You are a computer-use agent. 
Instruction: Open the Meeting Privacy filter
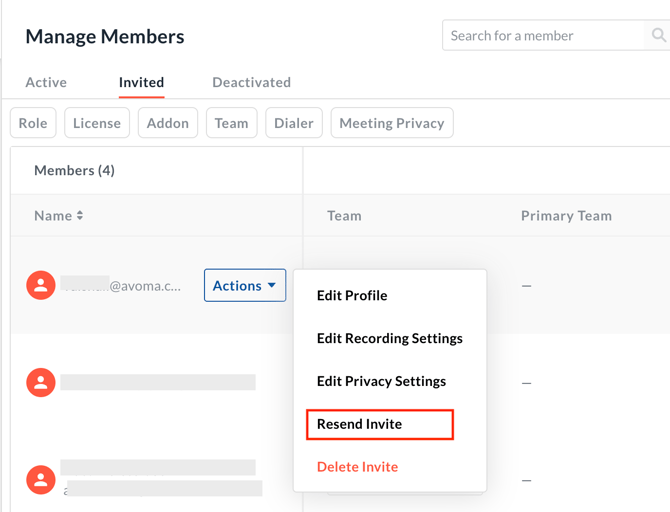coord(392,123)
